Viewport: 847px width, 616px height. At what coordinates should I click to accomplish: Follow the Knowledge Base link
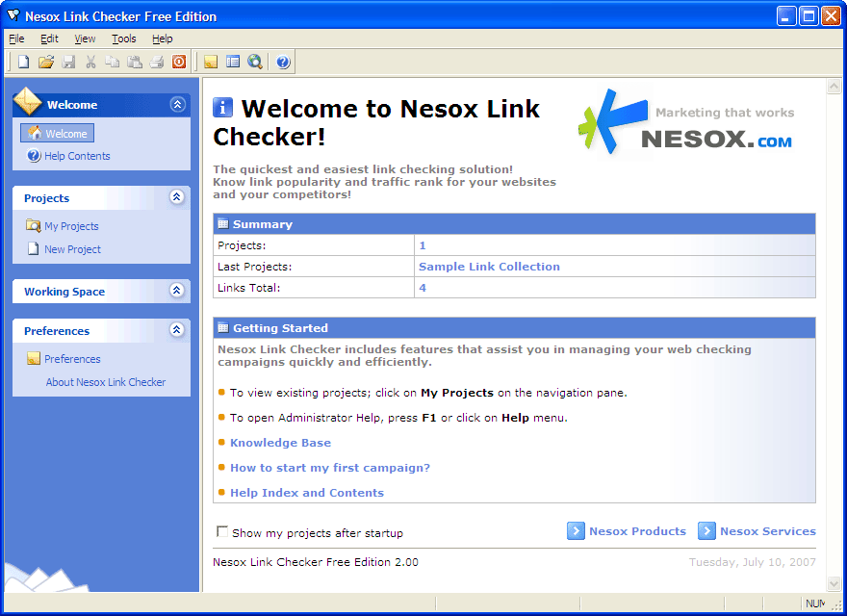tap(280, 443)
